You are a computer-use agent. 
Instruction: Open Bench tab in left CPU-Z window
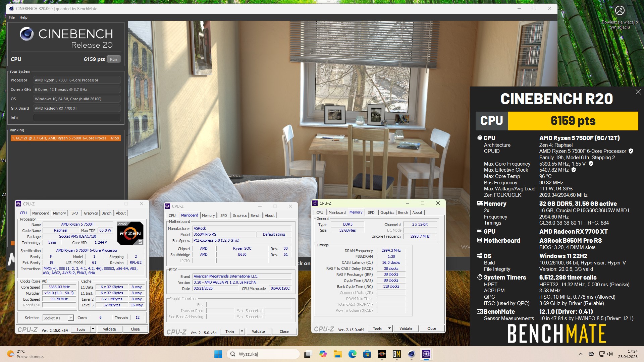(x=107, y=213)
